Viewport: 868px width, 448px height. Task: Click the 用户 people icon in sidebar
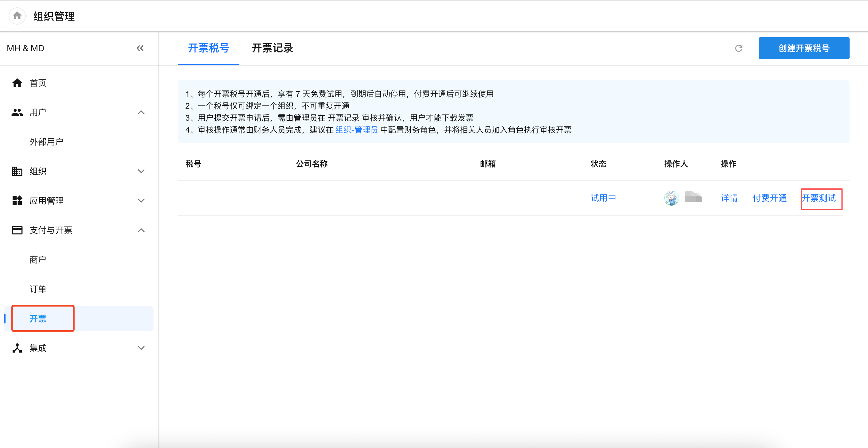pyautogui.click(x=17, y=112)
